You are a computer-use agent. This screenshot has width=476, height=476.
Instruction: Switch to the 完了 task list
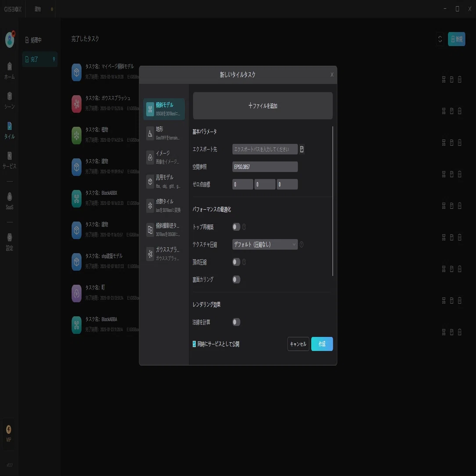40,59
